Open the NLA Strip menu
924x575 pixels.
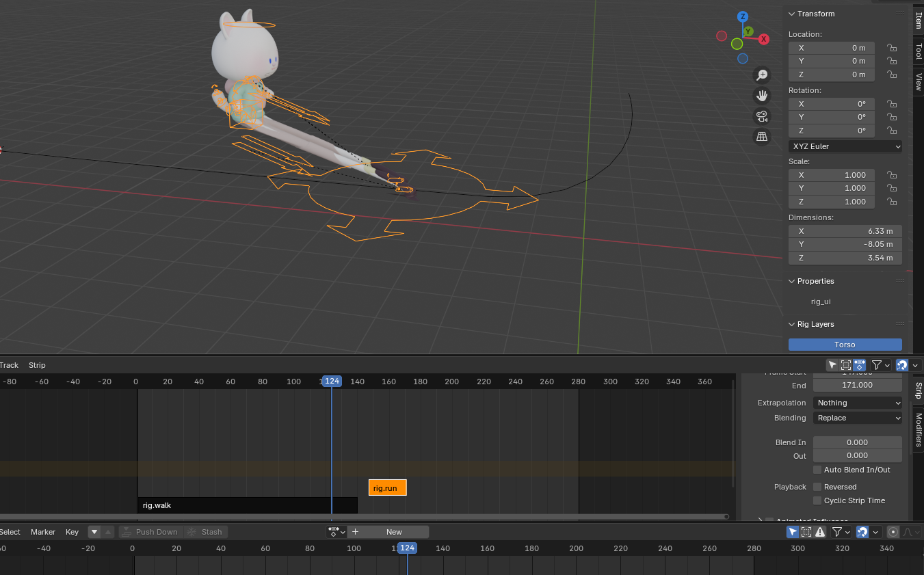click(37, 365)
